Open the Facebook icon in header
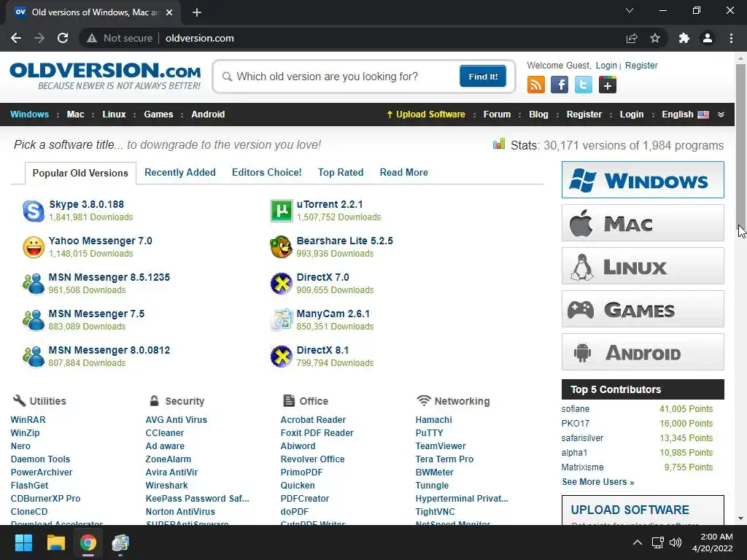747x560 pixels. (x=560, y=85)
